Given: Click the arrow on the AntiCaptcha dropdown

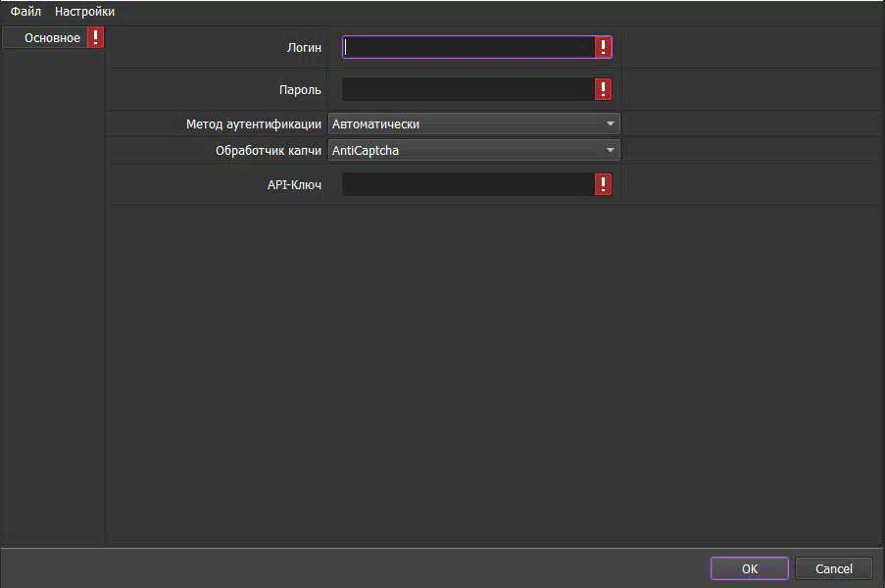Looking at the screenshot, I should click(611, 151).
